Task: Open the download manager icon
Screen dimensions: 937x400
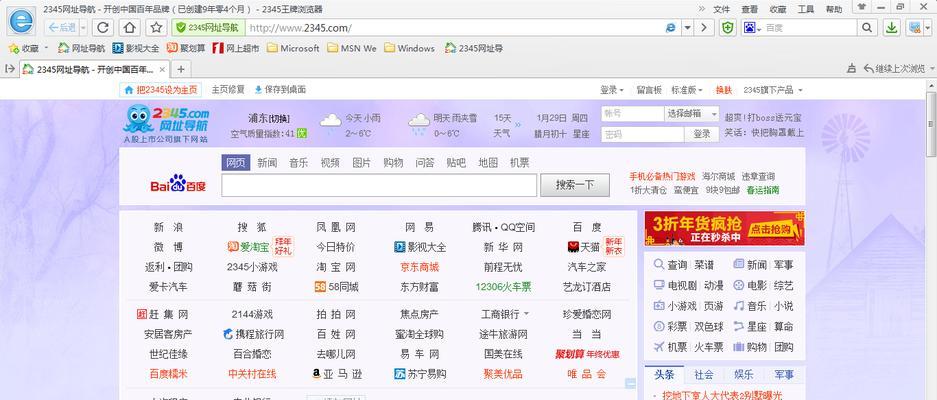Action: (x=892, y=28)
